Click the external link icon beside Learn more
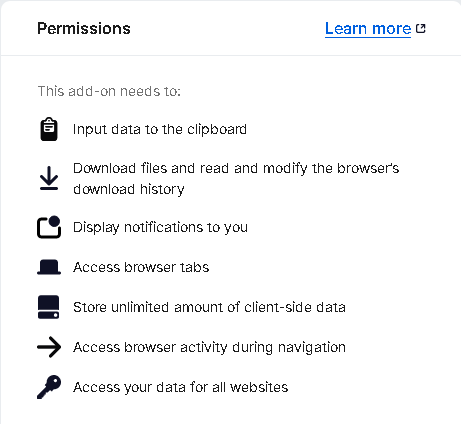Screen dimensions: 461x424 (x=421, y=29)
